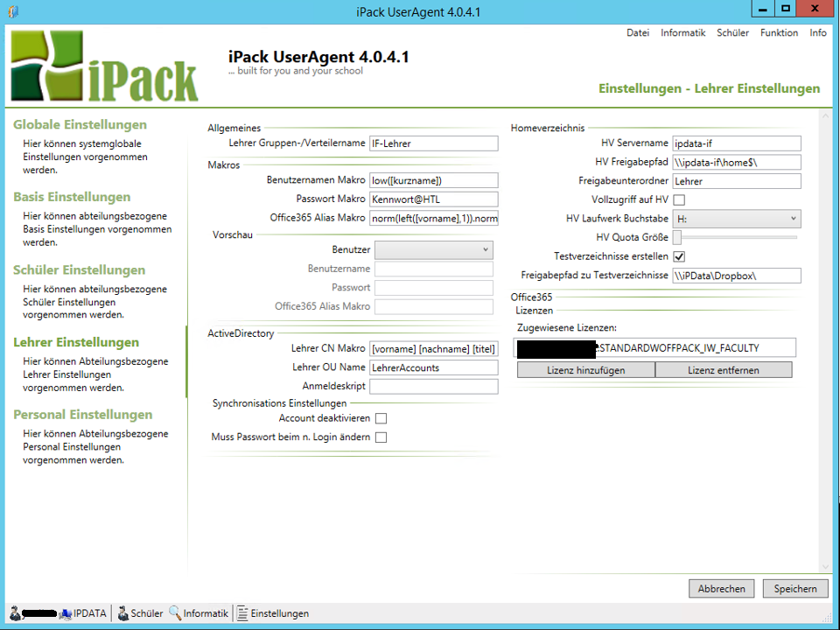The image size is (840, 630).
Task: Click the HV Quota Größe slider
Action: pyautogui.click(x=735, y=237)
